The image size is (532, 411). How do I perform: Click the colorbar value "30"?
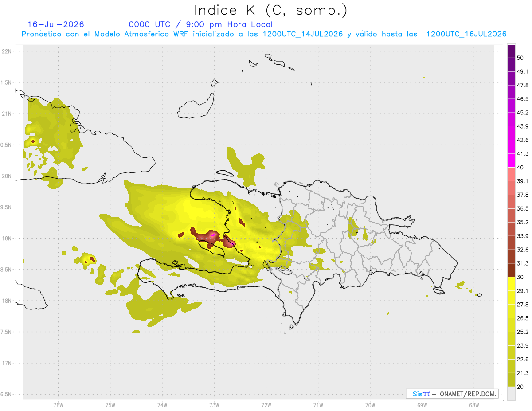(x=520, y=277)
